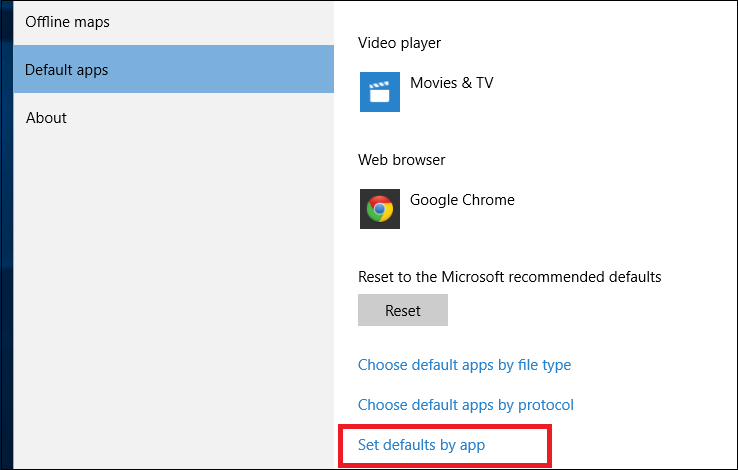738x470 pixels.
Task: Click the Google Chrome browser icon
Action: point(380,209)
